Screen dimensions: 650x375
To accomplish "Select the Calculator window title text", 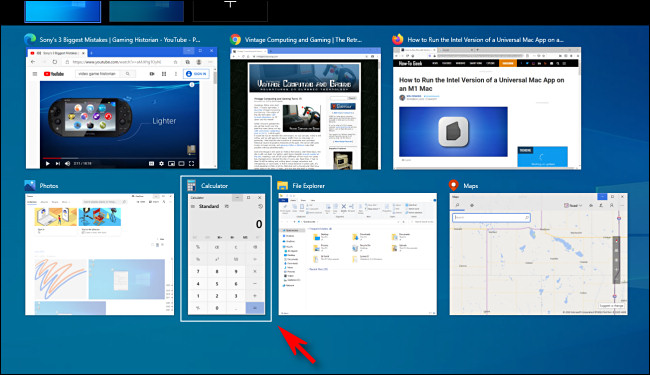I will point(214,186).
